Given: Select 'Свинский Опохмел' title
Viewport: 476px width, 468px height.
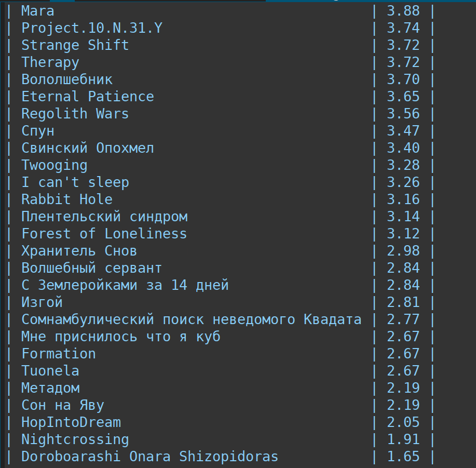Looking at the screenshot, I should tap(87, 148).
